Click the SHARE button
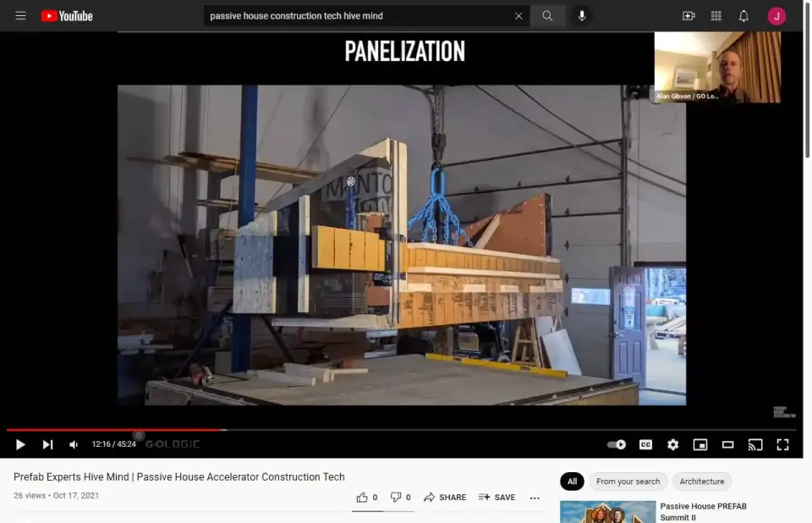Screen dimensions: 812x523 tap(445, 498)
